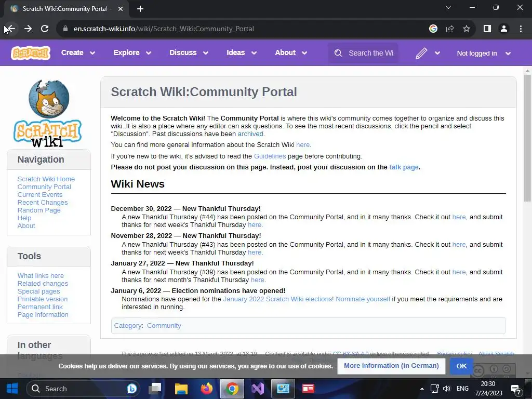Open the tab search chevron in the title bar
This screenshot has height=399, width=532.
tap(448, 8)
